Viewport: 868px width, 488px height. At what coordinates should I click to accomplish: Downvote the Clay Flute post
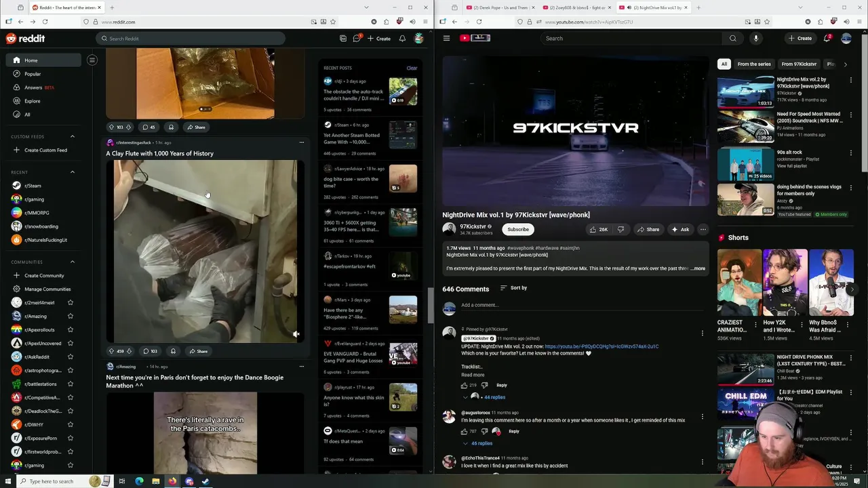(x=129, y=351)
